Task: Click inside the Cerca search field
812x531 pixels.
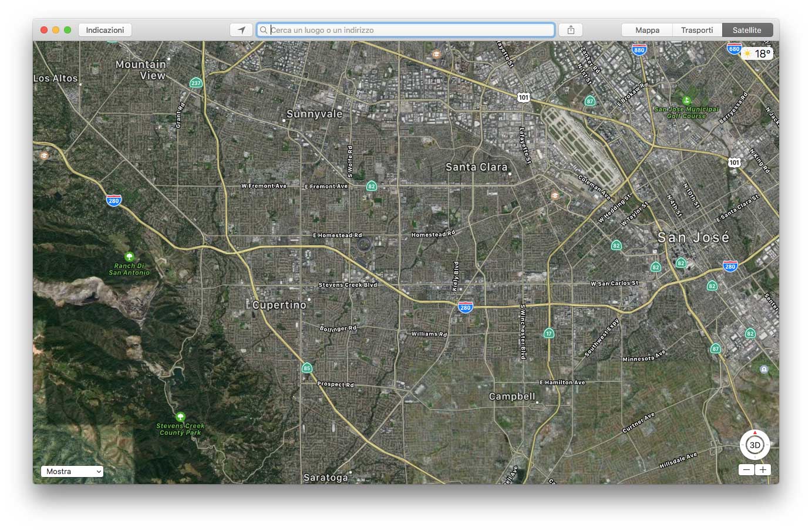Action: (x=405, y=29)
